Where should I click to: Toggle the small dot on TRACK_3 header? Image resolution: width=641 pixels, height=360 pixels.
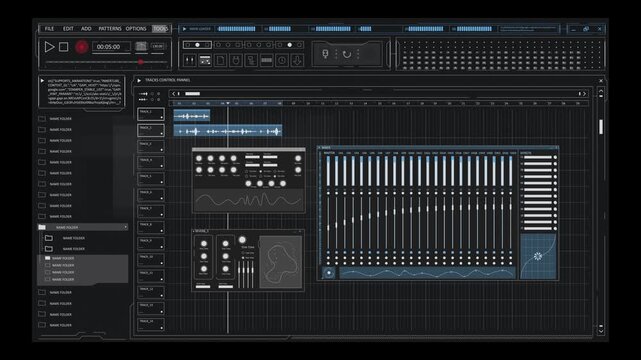pos(161,150)
